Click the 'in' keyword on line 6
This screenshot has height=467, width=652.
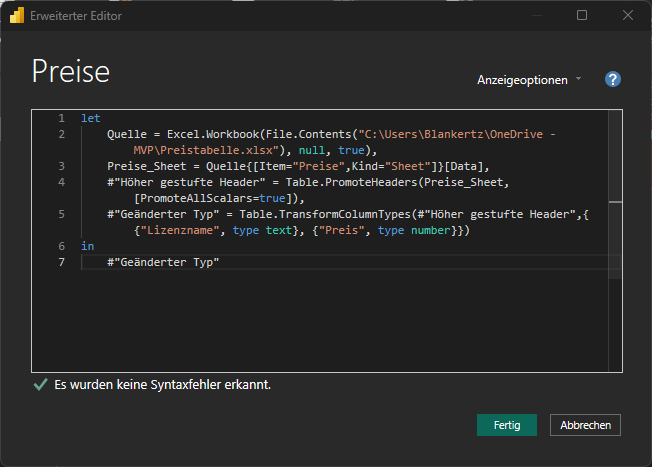(87, 246)
